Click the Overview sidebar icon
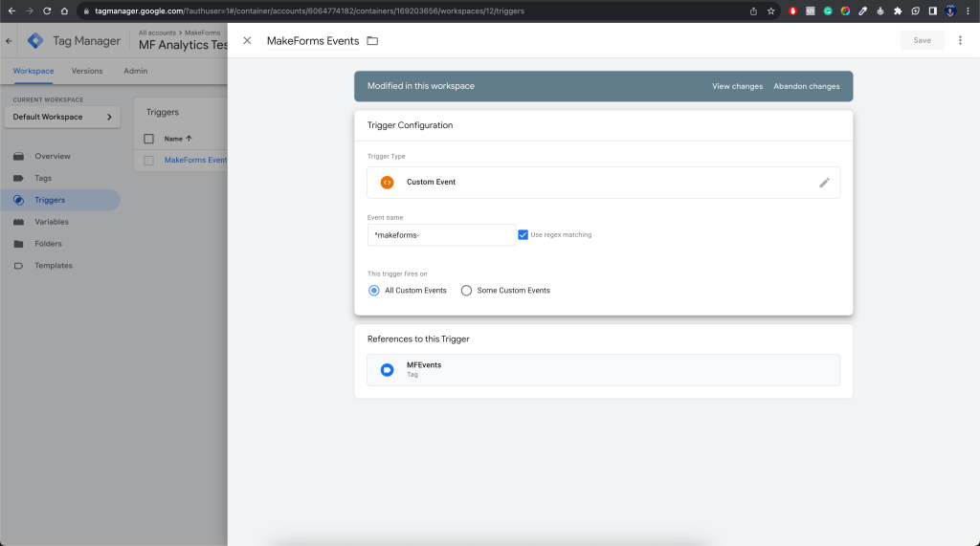The width and height of the screenshot is (980, 546). tap(19, 156)
